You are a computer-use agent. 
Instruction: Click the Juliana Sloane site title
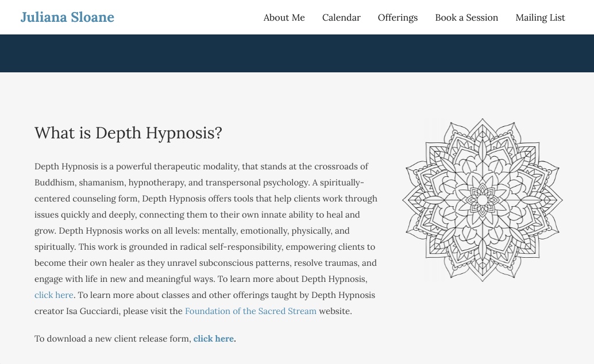(67, 17)
